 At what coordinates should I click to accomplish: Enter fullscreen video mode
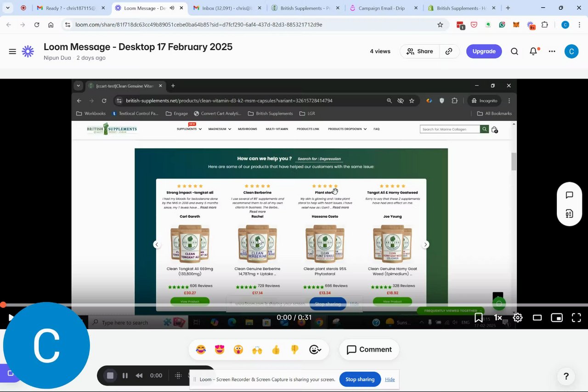point(577,318)
